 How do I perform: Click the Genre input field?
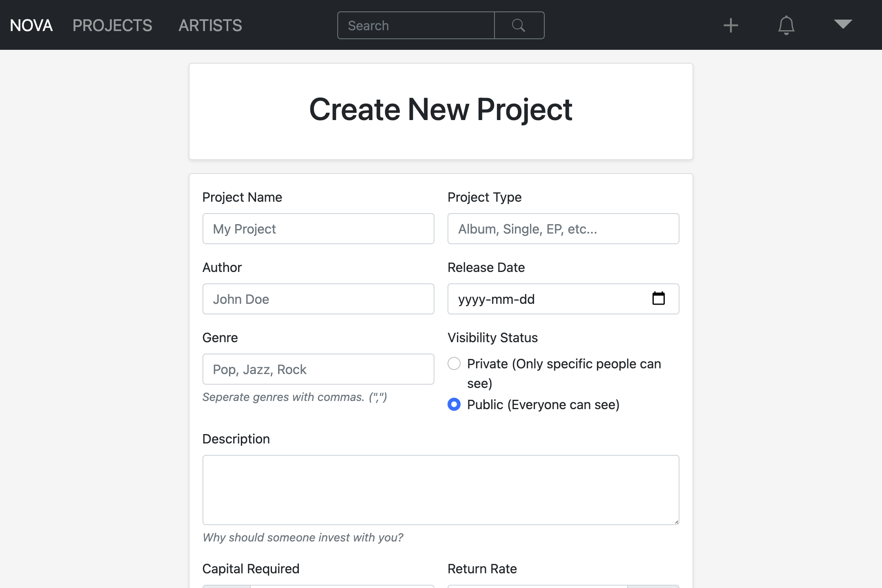(318, 369)
